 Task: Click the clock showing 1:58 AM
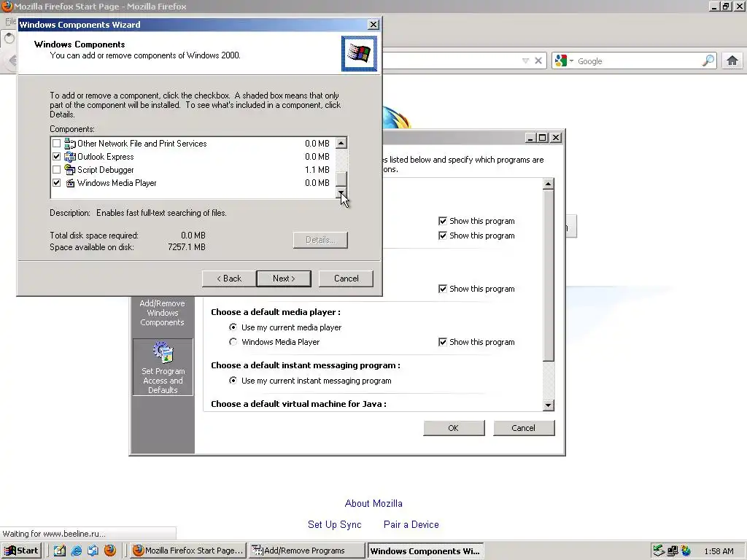pyautogui.click(x=719, y=551)
